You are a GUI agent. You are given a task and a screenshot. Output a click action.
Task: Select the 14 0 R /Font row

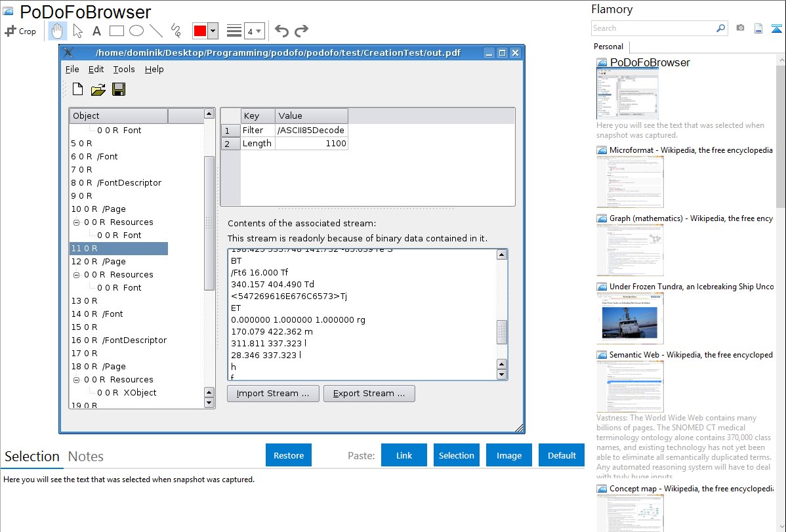click(x=96, y=314)
